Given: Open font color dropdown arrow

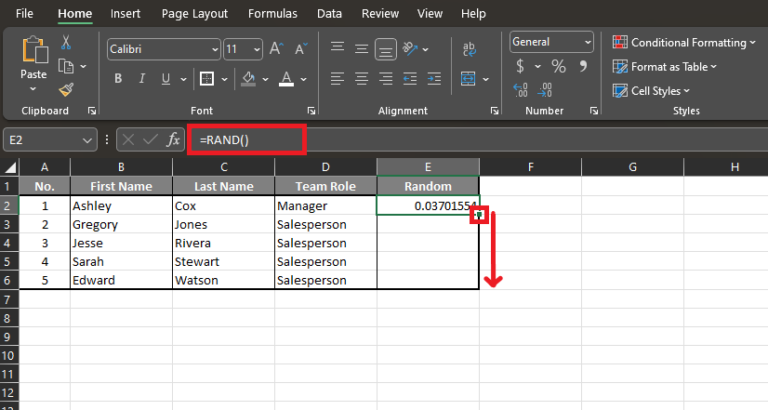Looking at the screenshot, I should click(x=304, y=79).
